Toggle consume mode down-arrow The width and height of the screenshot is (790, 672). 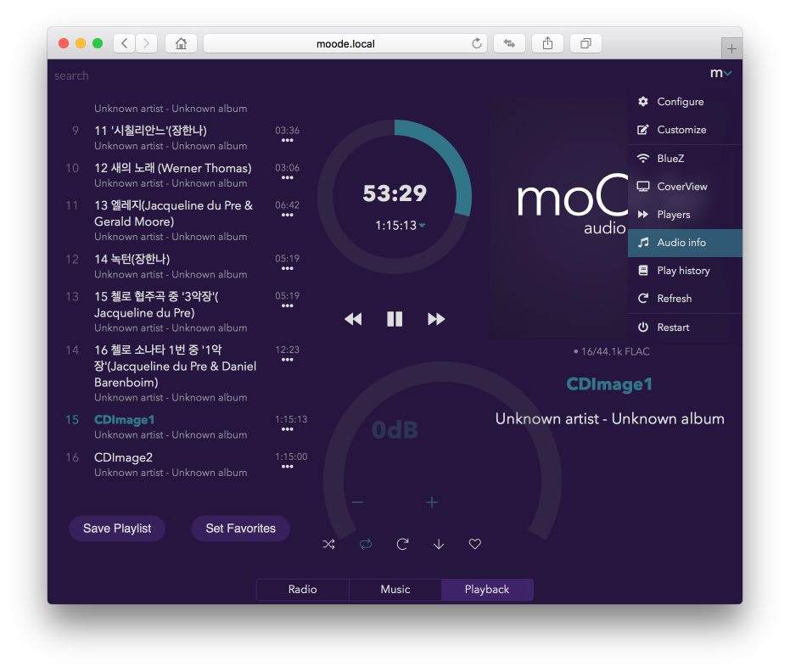[x=439, y=544]
